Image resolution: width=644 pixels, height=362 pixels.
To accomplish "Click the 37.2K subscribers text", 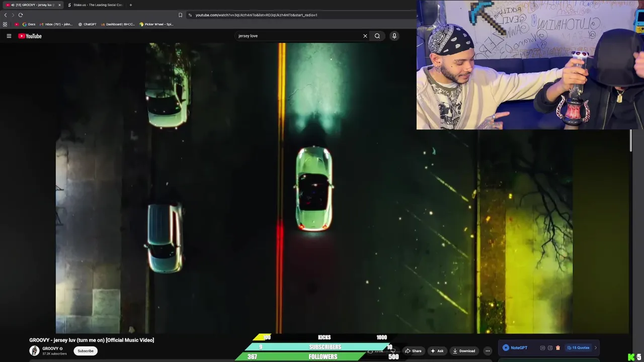I will 54,354.
